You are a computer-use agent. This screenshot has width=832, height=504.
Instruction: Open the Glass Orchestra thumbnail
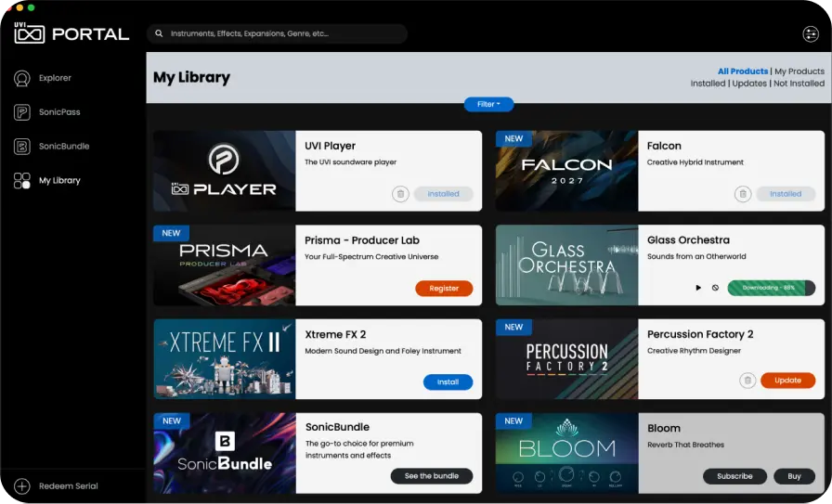566,265
